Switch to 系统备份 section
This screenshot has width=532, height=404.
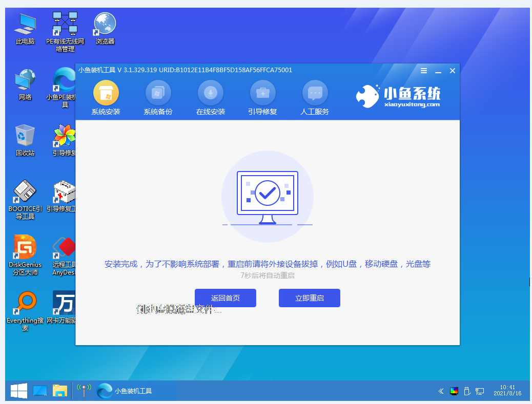(158, 93)
